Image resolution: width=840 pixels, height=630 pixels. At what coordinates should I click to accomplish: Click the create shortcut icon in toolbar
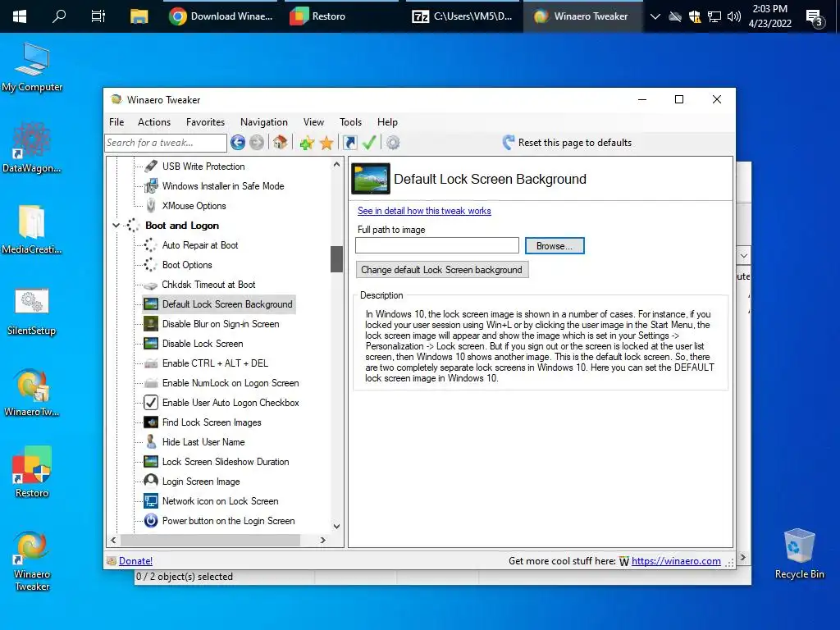click(349, 143)
